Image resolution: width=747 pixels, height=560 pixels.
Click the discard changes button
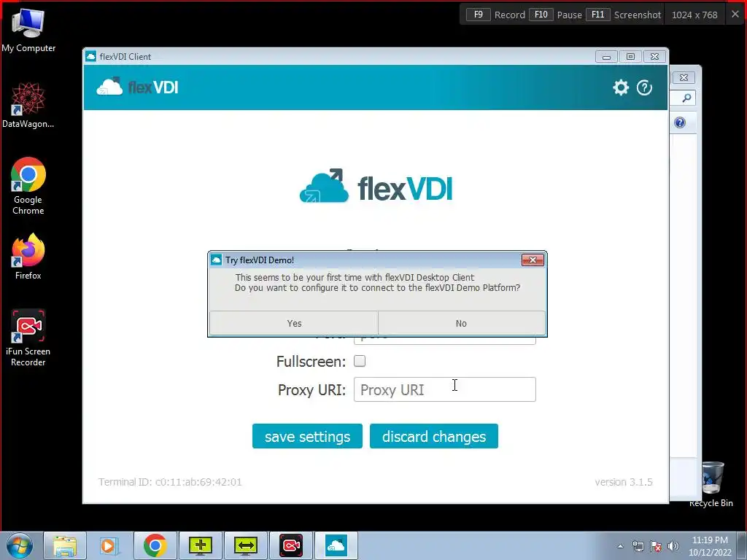tap(434, 436)
